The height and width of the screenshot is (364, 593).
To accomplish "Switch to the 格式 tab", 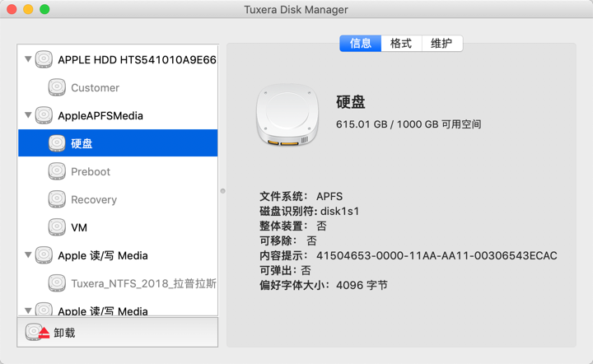I will tap(401, 43).
